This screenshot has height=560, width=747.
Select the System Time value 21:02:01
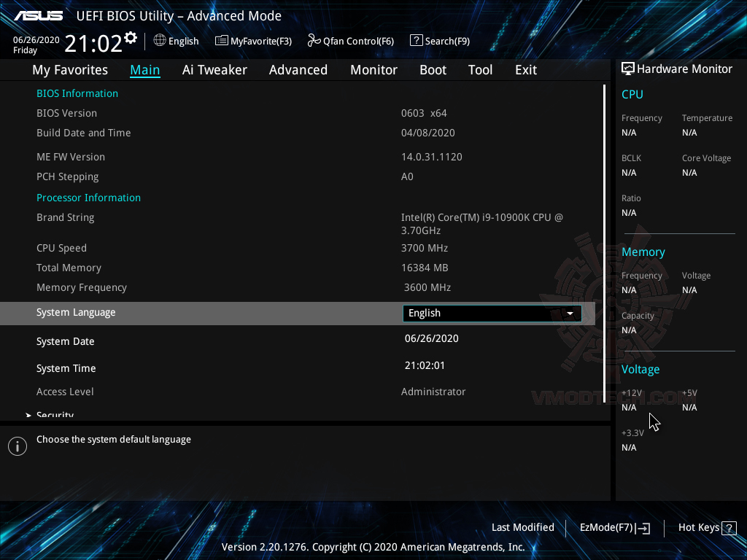[x=425, y=366]
